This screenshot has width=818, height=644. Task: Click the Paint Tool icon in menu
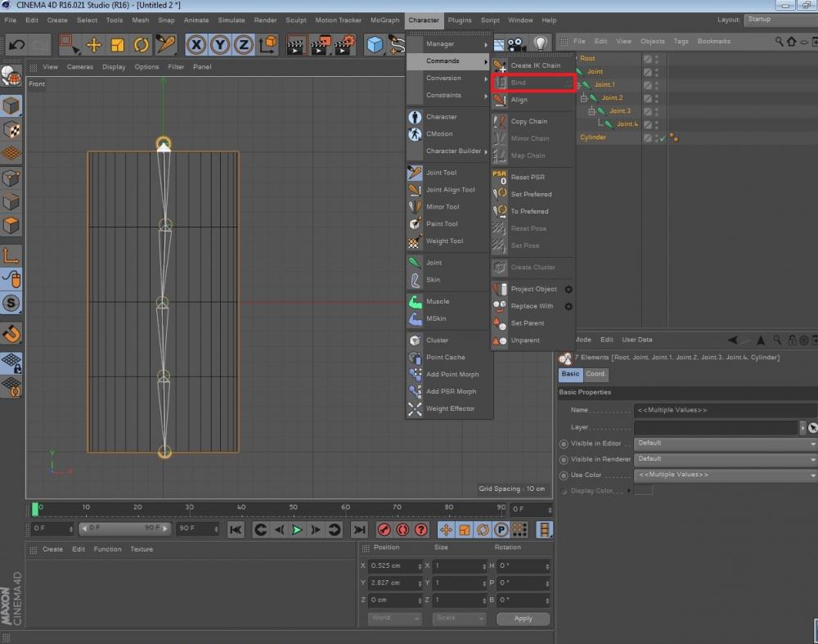coord(416,223)
